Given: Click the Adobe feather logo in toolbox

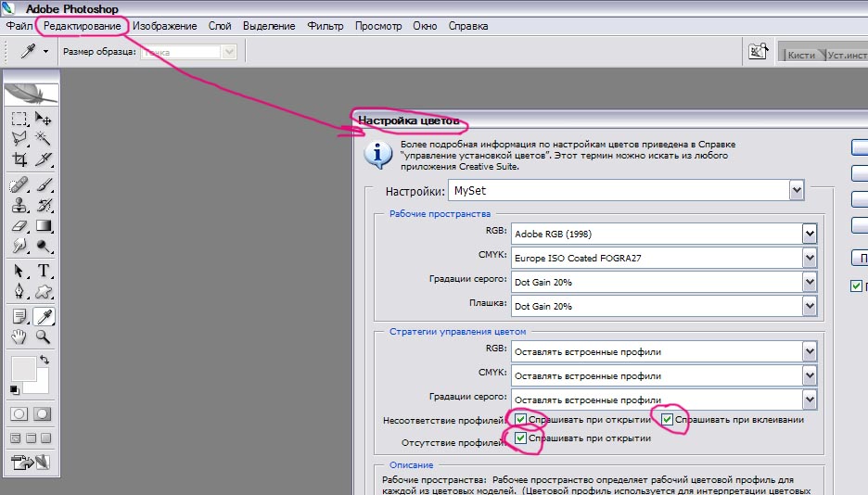Looking at the screenshot, I should point(31,94).
